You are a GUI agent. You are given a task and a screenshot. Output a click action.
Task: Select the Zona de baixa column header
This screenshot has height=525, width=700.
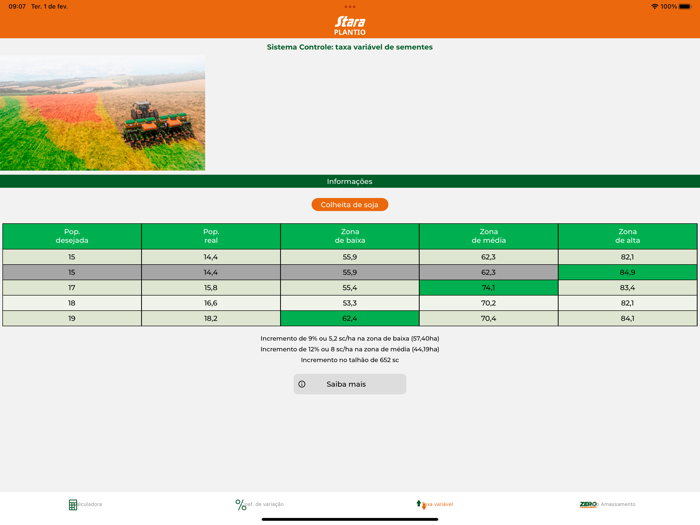(x=350, y=236)
